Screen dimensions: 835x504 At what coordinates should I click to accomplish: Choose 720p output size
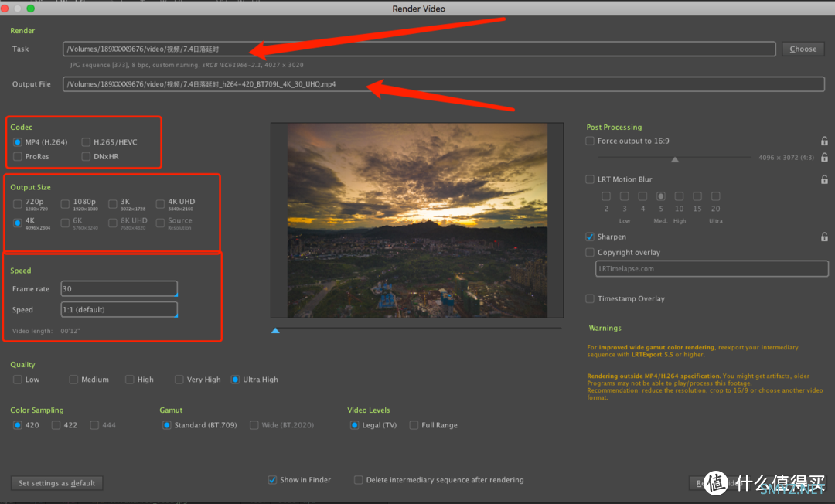18,204
